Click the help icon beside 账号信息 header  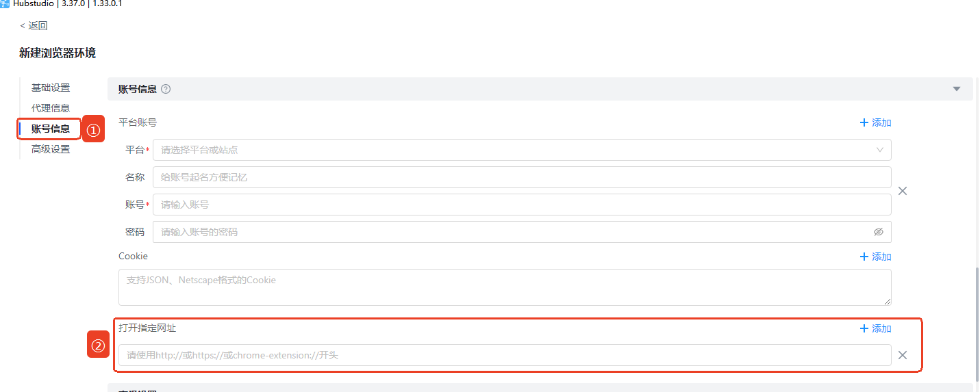[166, 89]
